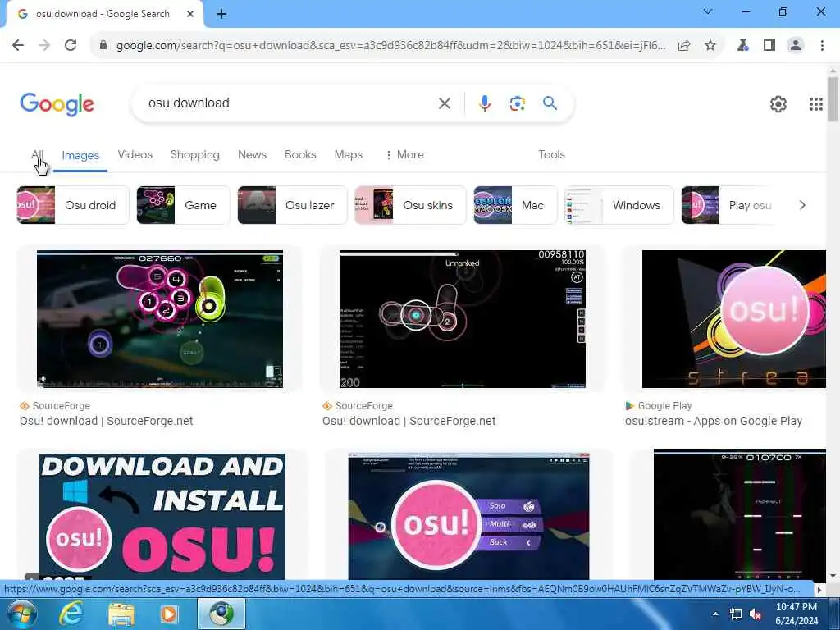840x630 pixels.
Task: Open the Google apps grid
Action: pos(815,104)
